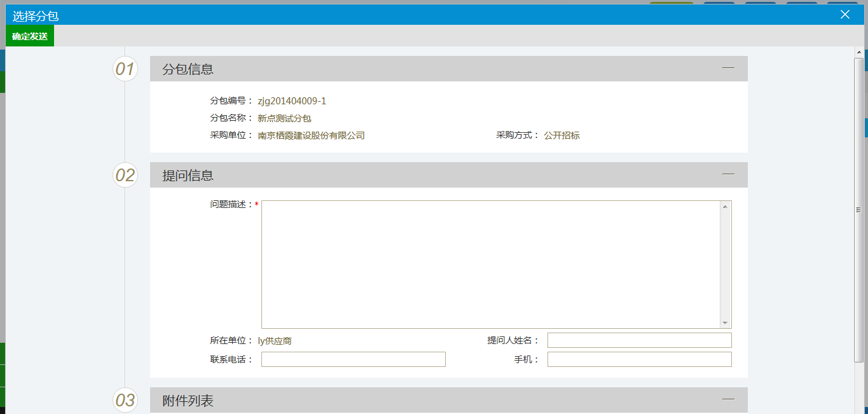Click the 确定发送 button to submit
The width and height of the screenshot is (868, 414).
click(29, 36)
